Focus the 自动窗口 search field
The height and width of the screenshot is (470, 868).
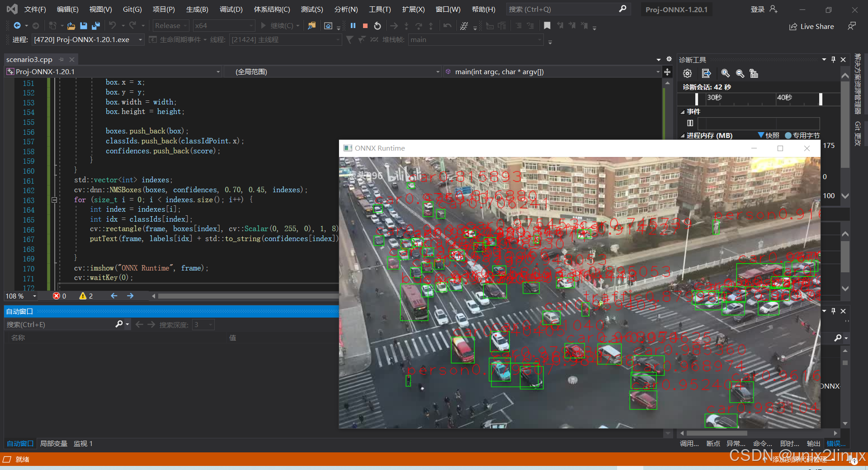click(60, 324)
